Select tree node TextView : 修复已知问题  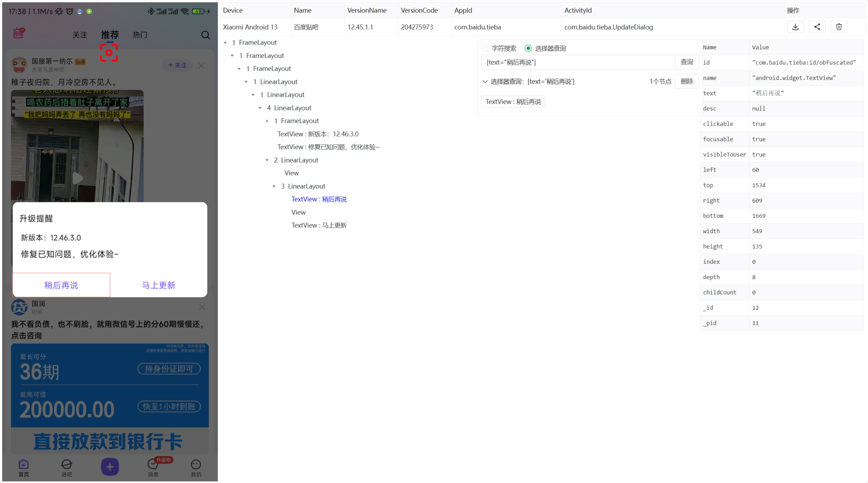328,147
